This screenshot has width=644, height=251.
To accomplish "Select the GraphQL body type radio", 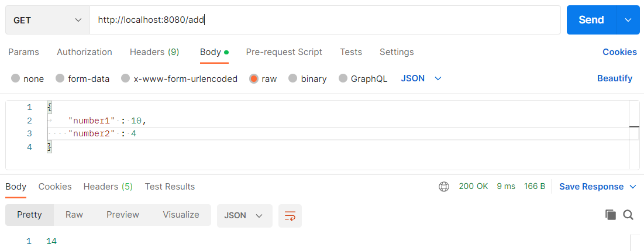I will click(343, 78).
